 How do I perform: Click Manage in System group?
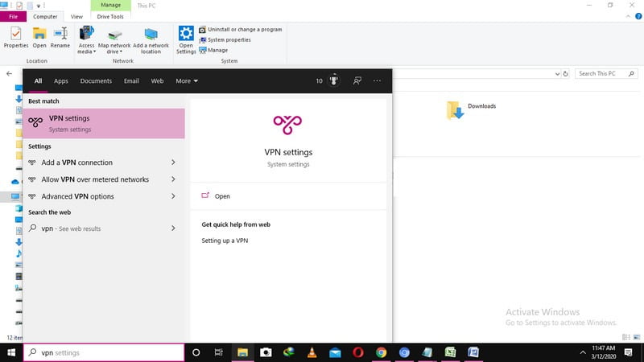213,50
